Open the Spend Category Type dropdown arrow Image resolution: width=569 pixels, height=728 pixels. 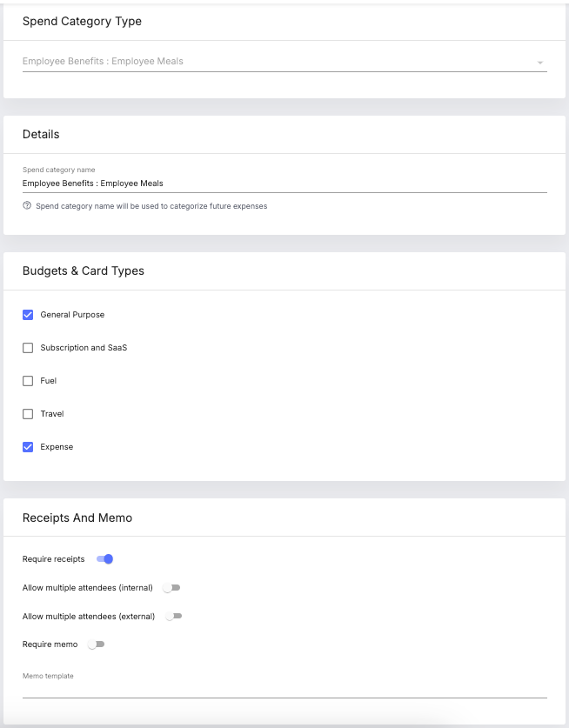[x=539, y=63]
